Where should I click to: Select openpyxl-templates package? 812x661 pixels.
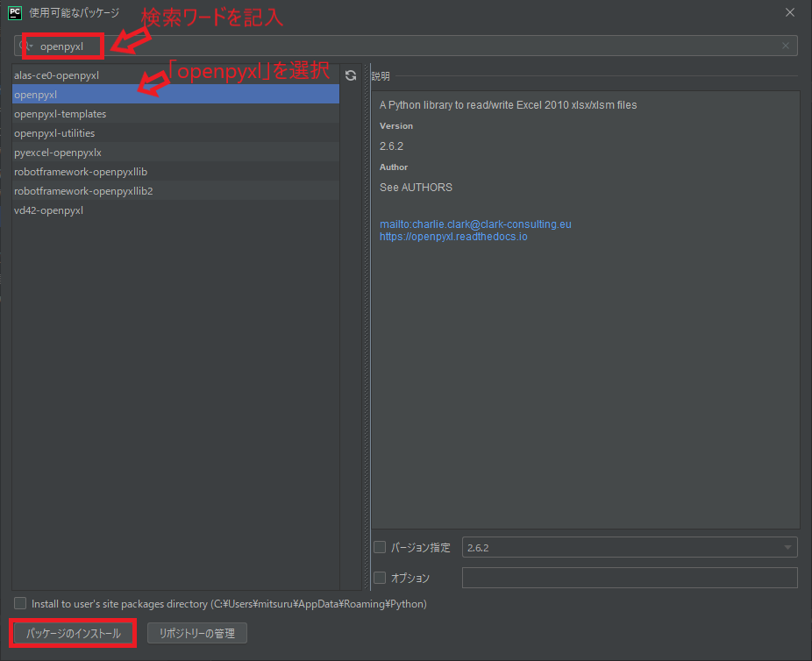[175, 114]
